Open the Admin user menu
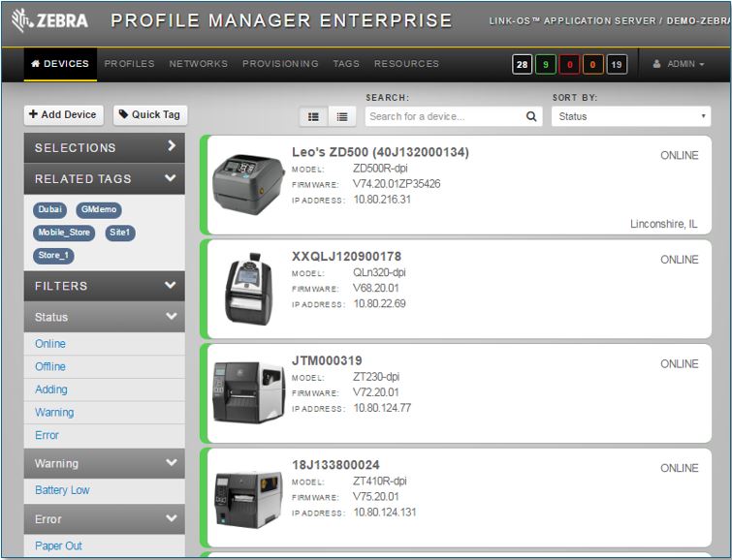The height and width of the screenshot is (560, 732). (679, 64)
